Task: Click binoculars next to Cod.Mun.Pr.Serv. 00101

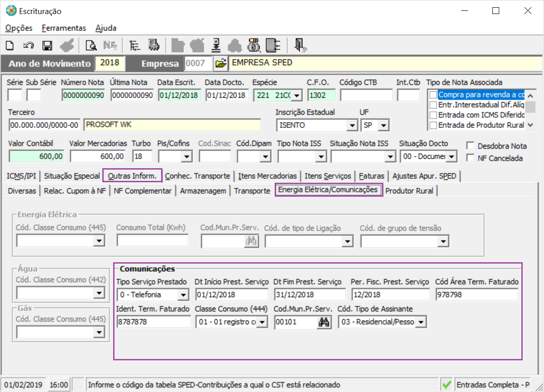Action: point(324,322)
